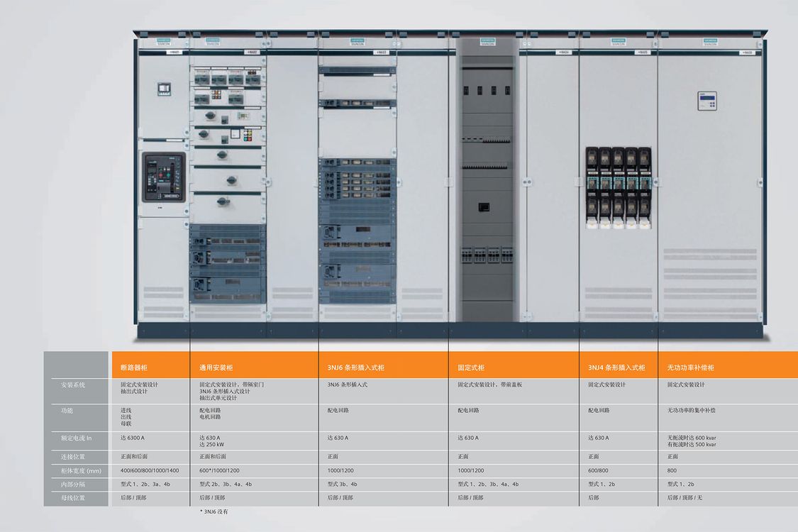Click the large air circuit breaker unit
798x532 pixels.
(163, 177)
